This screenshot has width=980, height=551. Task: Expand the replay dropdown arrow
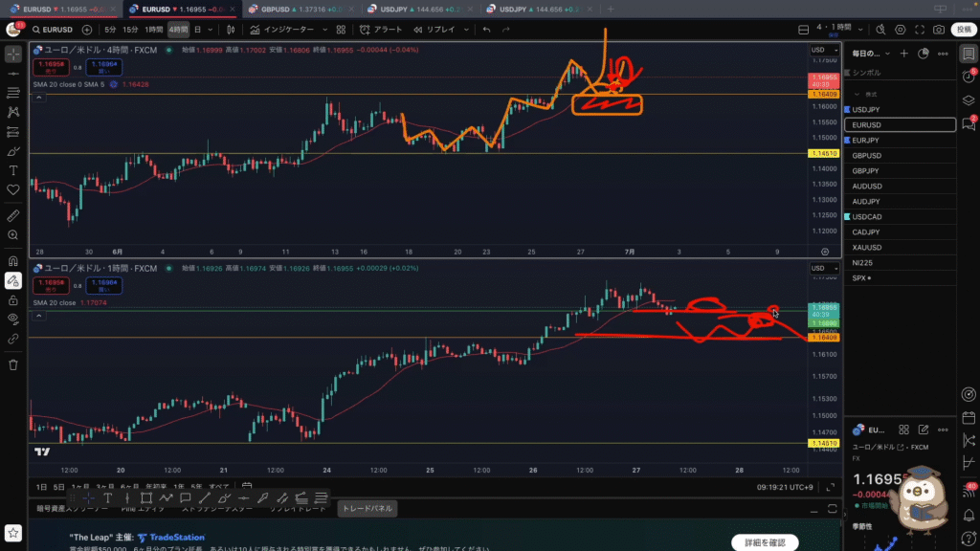click(x=466, y=30)
